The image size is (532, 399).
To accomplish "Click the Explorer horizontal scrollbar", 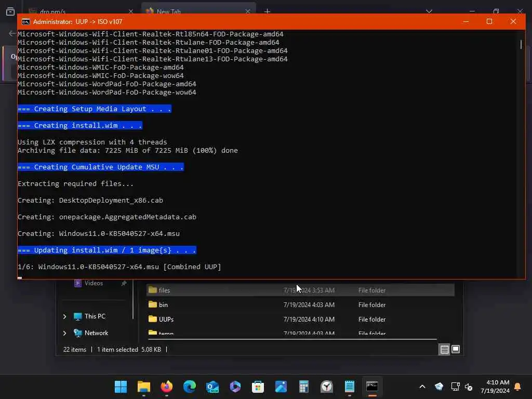I will pos(292,339).
